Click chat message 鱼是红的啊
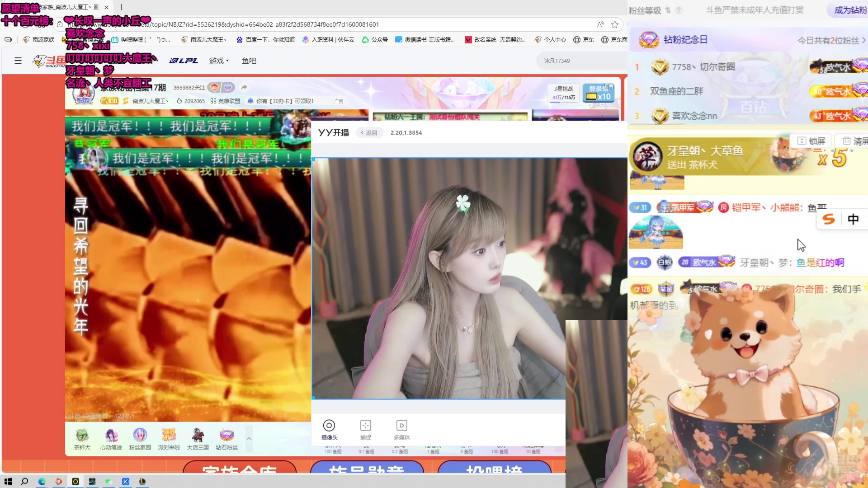 (x=820, y=263)
